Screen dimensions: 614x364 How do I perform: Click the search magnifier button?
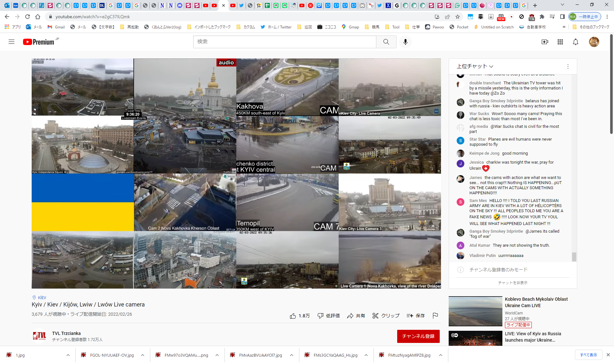pyautogui.click(x=386, y=42)
